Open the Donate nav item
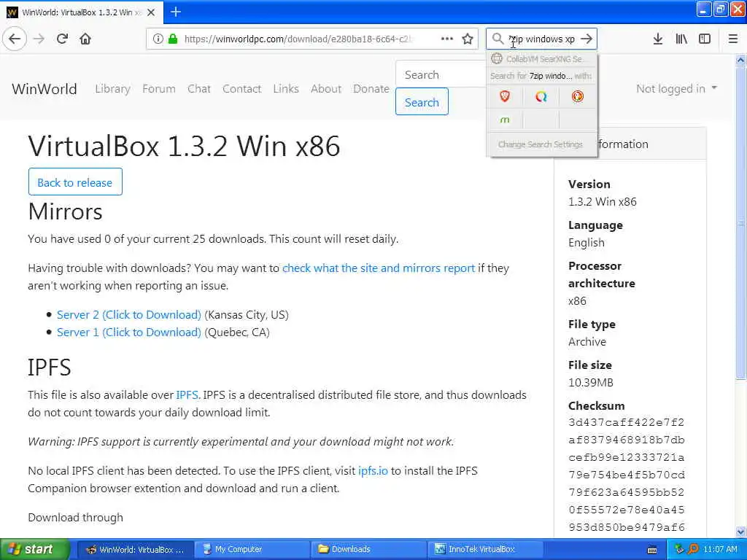The image size is (747, 560). click(371, 88)
